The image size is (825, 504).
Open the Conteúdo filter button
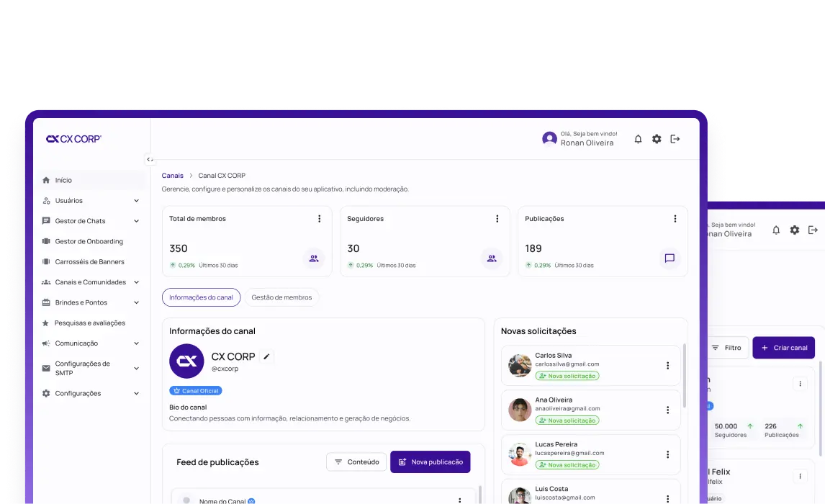357,462
